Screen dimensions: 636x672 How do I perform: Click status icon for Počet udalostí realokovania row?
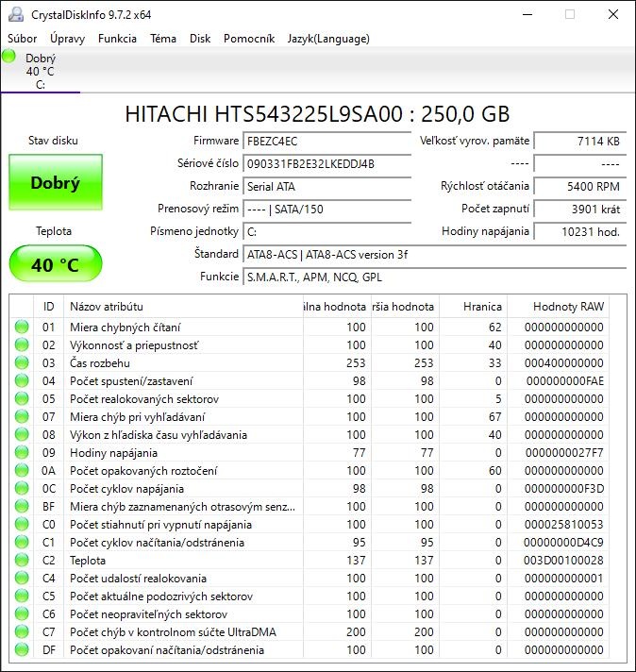tap(22, 578)
